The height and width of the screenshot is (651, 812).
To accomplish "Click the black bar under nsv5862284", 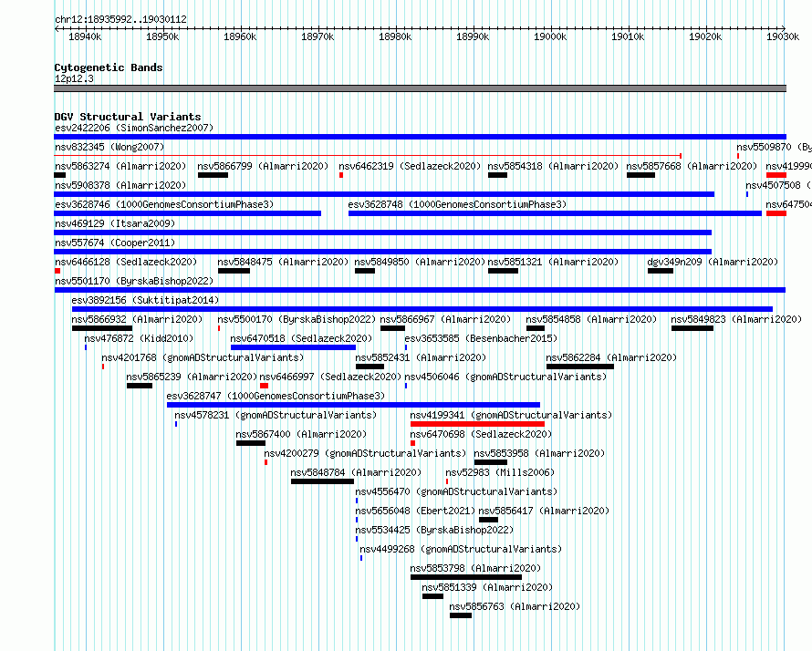I will 580,367.
